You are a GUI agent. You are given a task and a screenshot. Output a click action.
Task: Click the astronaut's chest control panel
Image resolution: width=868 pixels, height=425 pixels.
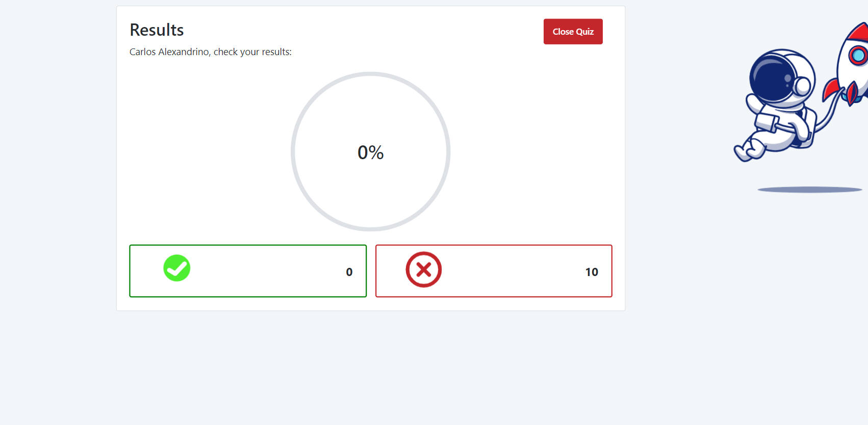pyautogui.click(x=767, y=123)
